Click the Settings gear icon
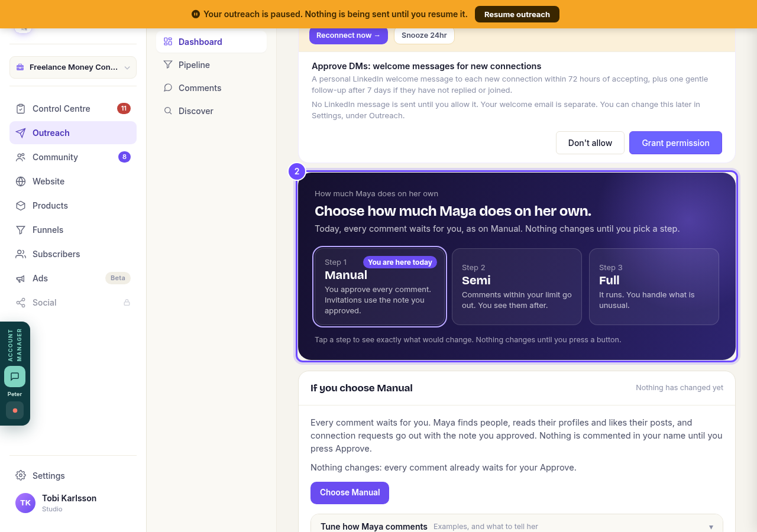This screenshot has height=532, width=757. click(21, 476)
